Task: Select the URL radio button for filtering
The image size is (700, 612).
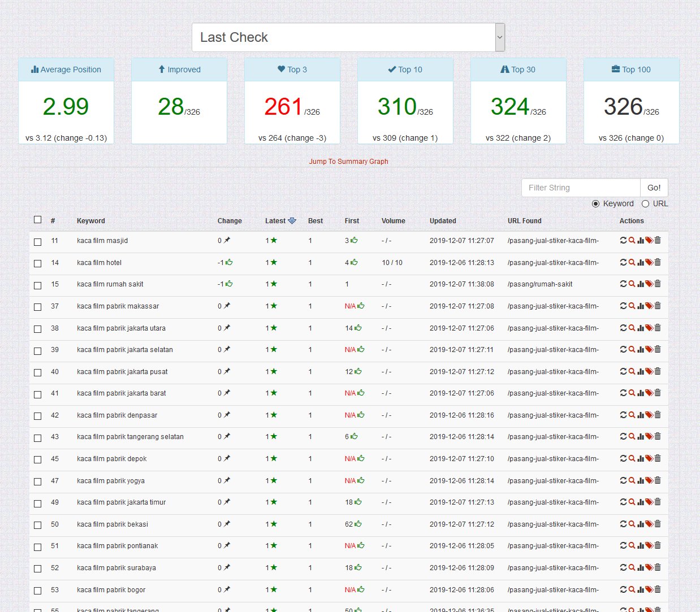Action: point(645,203)
